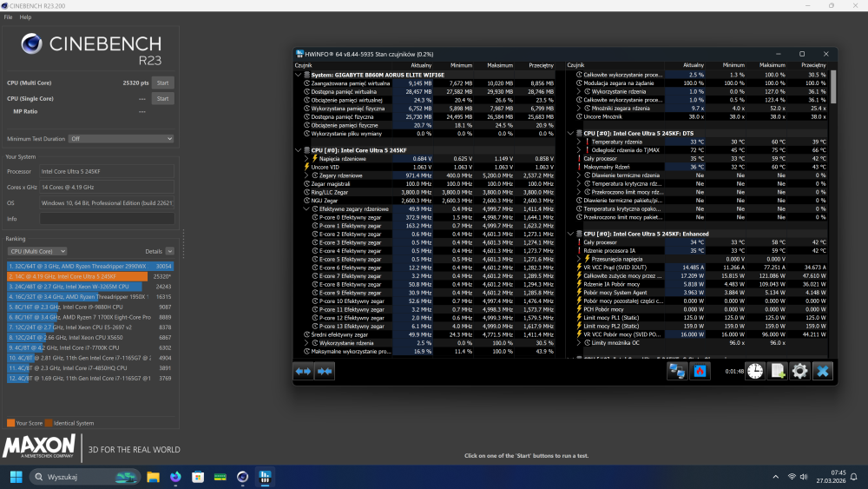Open the Minimum Test Duration dropdown
This screenshot has height=489, width=868.
[121, 139]
